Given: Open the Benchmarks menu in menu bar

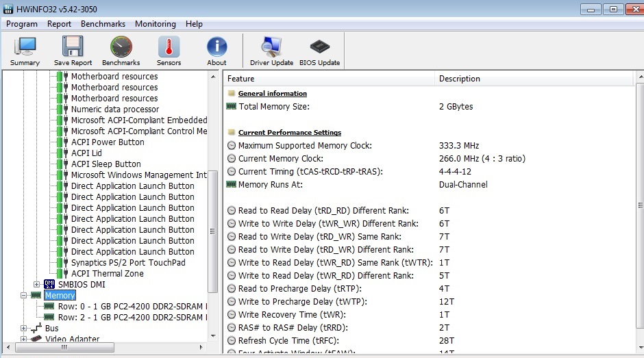Looking at the screenshot, I should 103,24.
